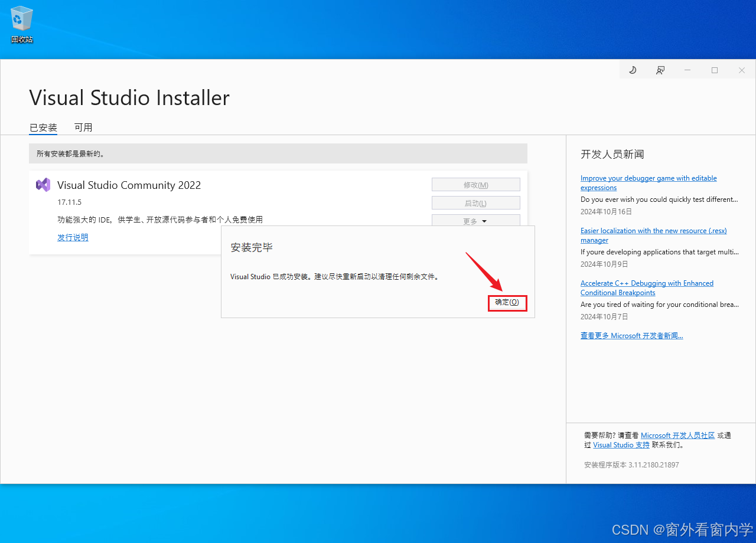Click the date 2024年10月9日
Viewport: 756px width, 543px height.
click(604, 264)
